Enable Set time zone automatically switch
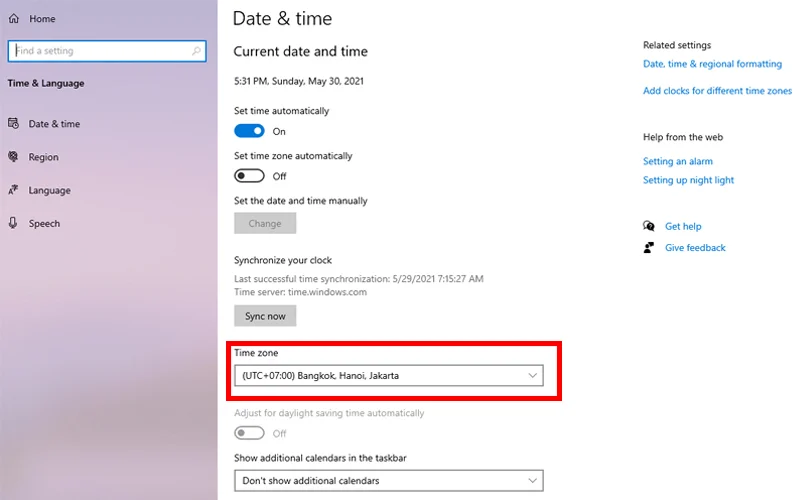 pyautogui.click(x=249, y=176)
